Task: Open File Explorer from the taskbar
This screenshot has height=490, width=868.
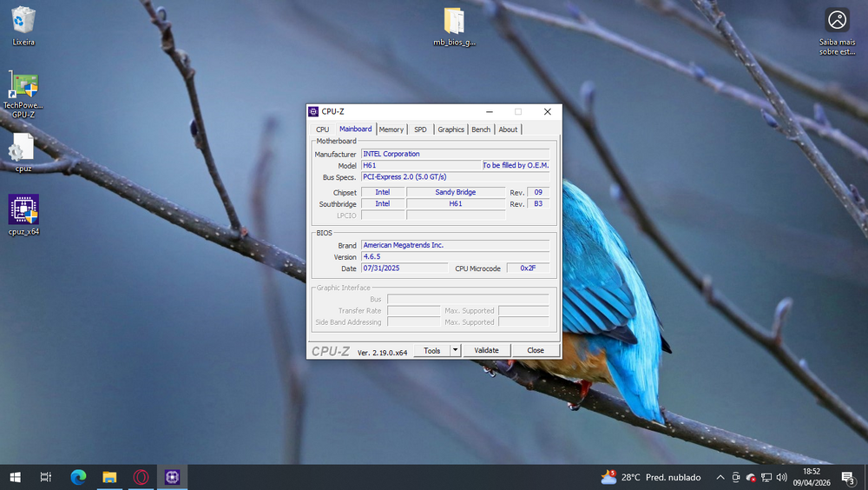Action: pyautogui.click(x=109, y=477)
